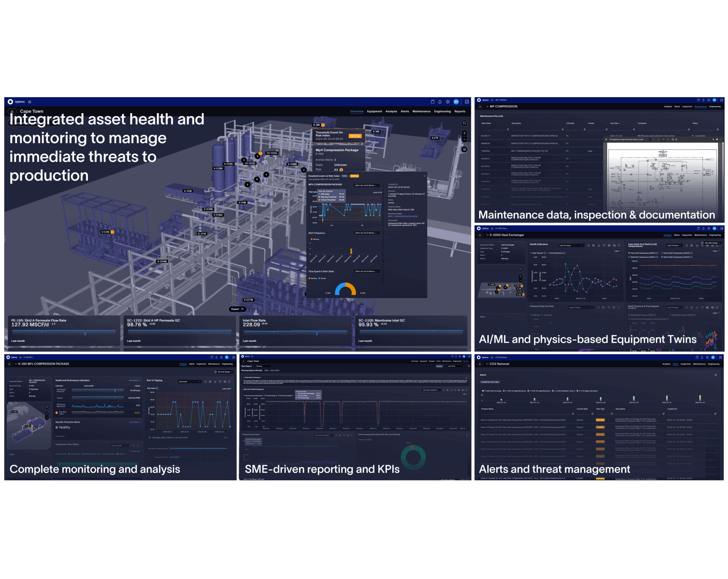Zoom out the main 3D plant view
The width and height of the screenshot is (728, 579).
point(464,139)
